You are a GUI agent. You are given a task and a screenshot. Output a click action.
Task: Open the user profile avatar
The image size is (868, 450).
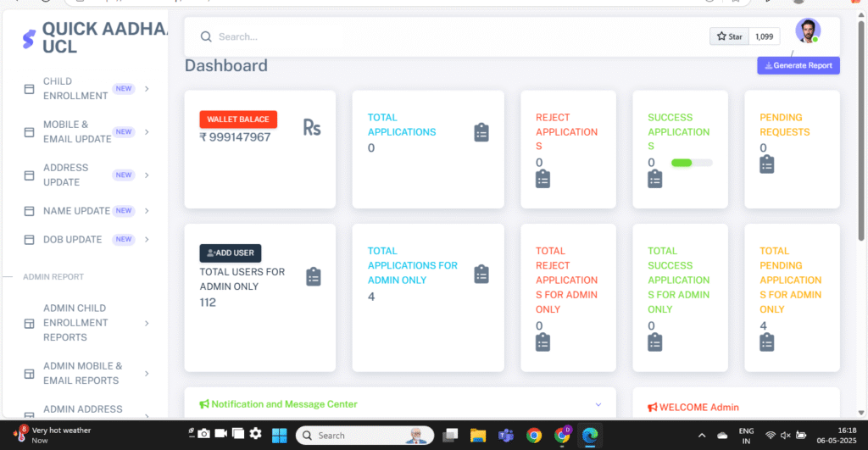[808, 31]
